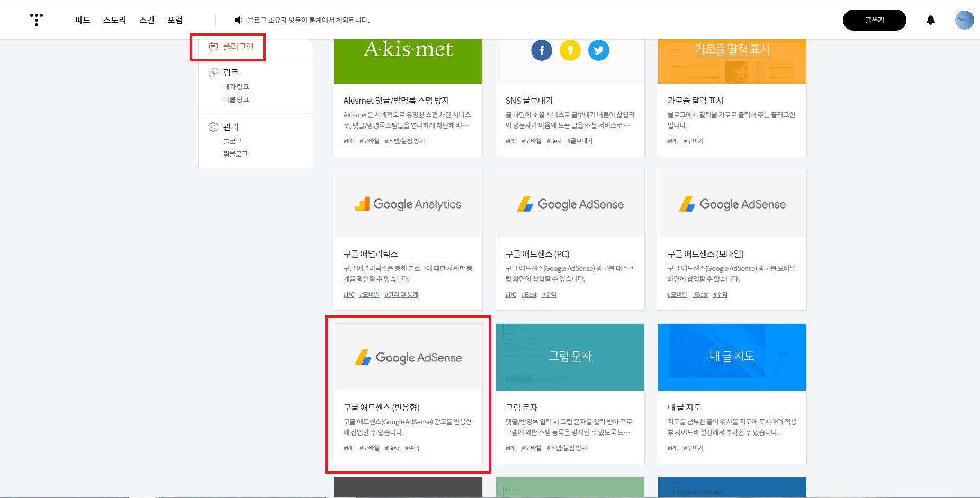Click #글보내기 tag on SNS card
Screen dimensions: 980x498
[x=580, y=141]
